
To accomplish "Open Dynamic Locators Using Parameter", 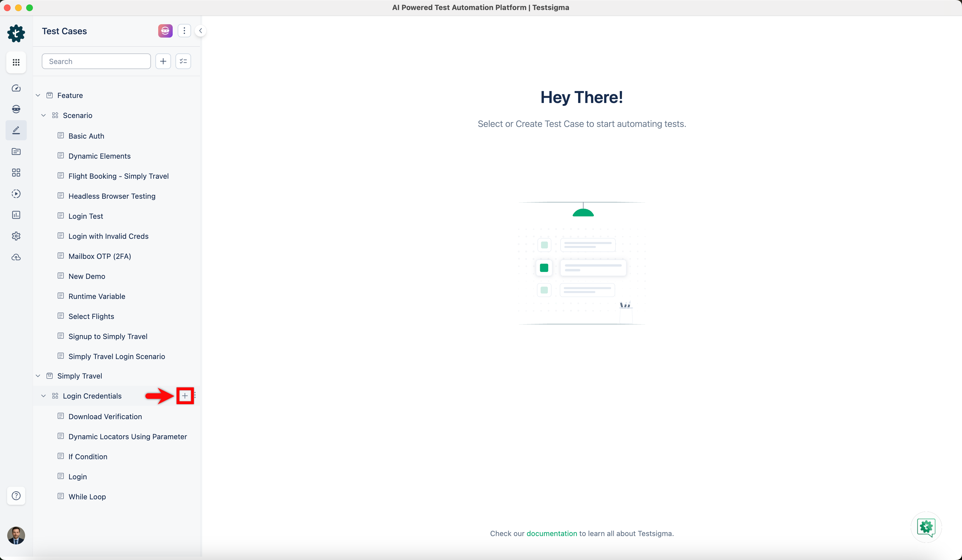I will click(128, 437).
